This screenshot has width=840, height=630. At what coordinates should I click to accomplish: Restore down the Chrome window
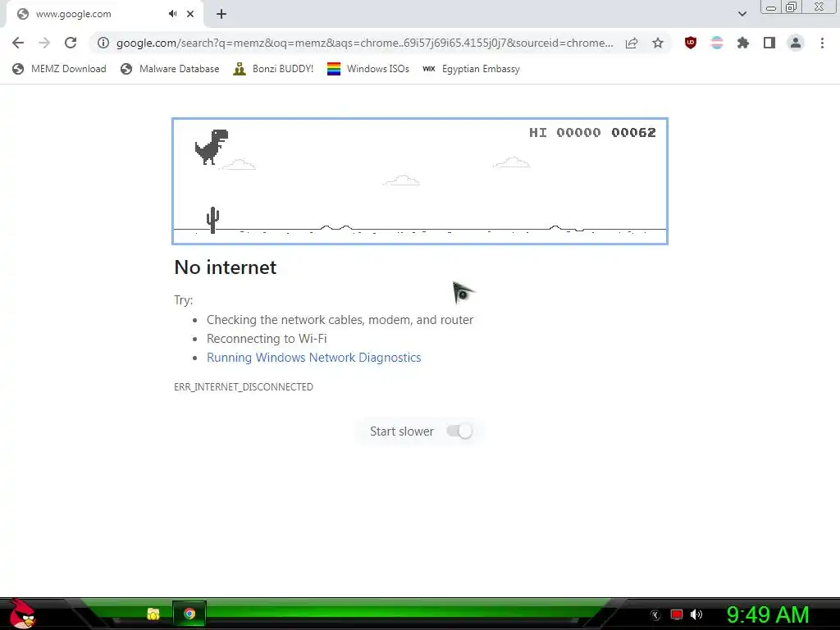(792, 7)
